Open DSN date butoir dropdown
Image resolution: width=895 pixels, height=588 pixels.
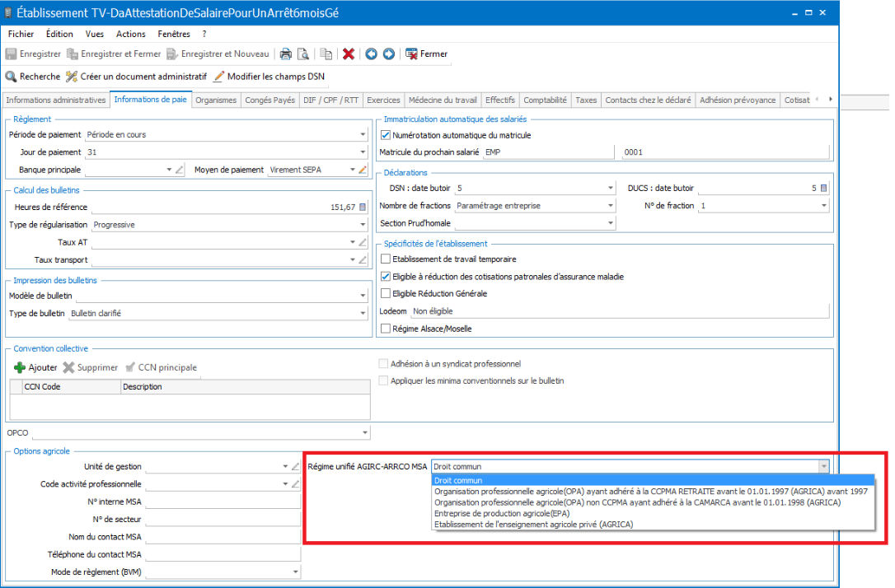(610, 189)
